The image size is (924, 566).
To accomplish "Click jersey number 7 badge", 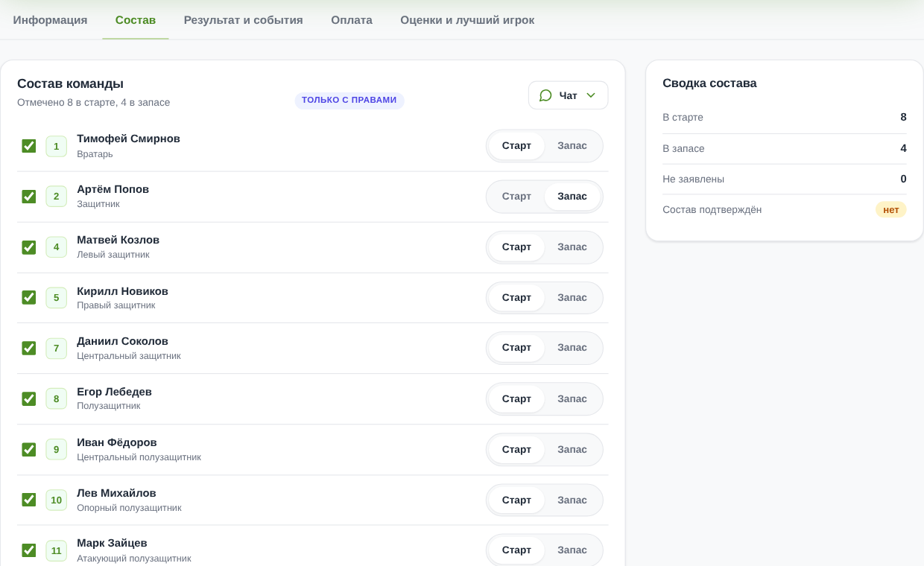I will pos(56,348).
